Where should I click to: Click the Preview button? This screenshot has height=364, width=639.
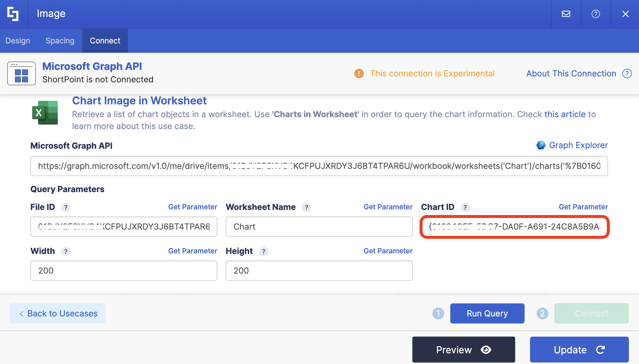pos(464,350)
